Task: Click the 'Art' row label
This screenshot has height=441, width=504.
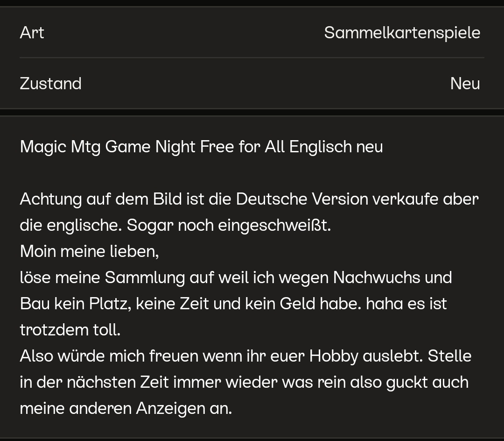Action: click(x=32, y=33)
